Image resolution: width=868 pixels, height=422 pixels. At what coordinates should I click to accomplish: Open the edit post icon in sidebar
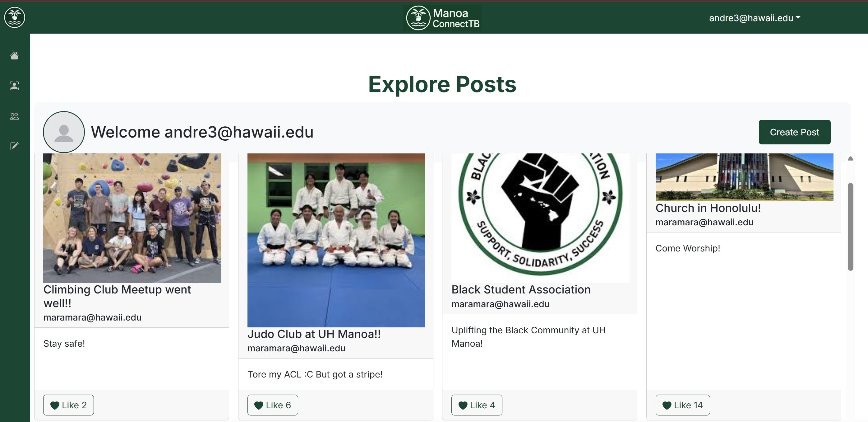14,146
